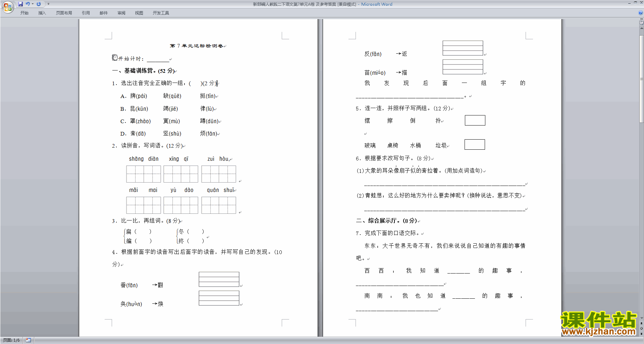
Task: Click the 页面: 1/6 status bar indicator
Action: [x=11, y=340]
